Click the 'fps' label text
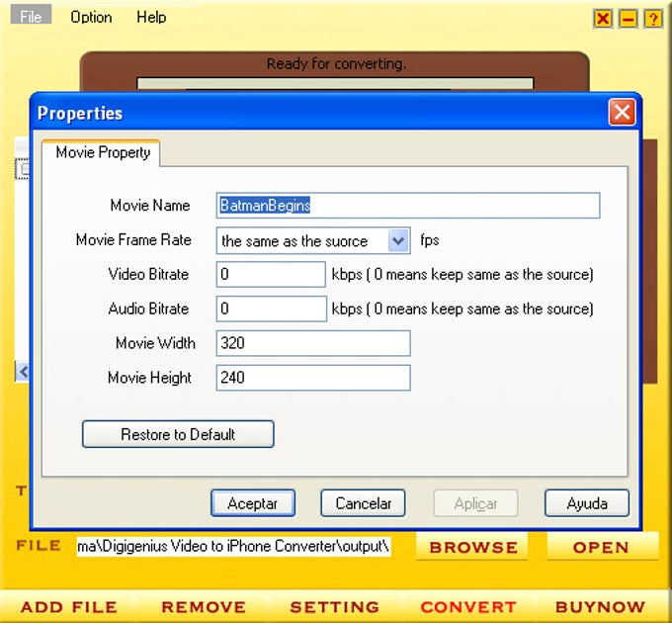 [430, 240]
